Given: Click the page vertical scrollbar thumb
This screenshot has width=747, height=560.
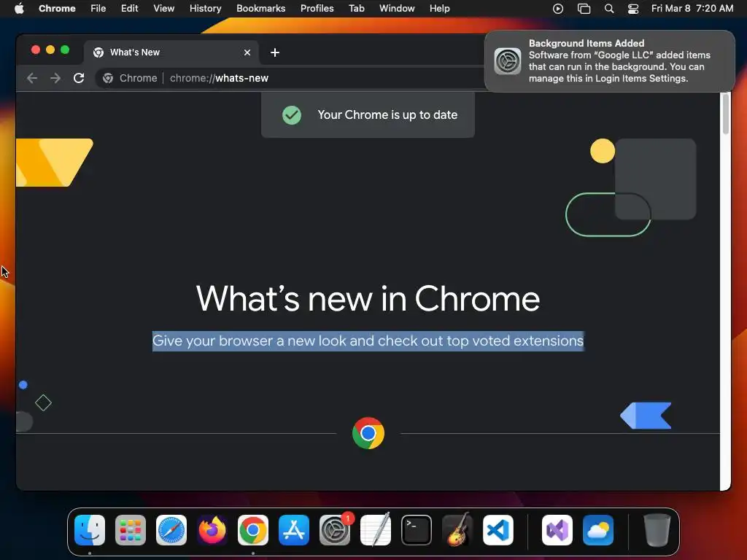Looking at the screenshot, I should [x=726, y=114].
